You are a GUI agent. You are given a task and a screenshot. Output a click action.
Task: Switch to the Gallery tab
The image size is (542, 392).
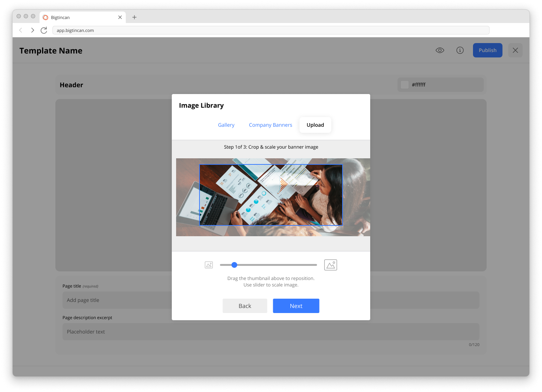(226, 125)
